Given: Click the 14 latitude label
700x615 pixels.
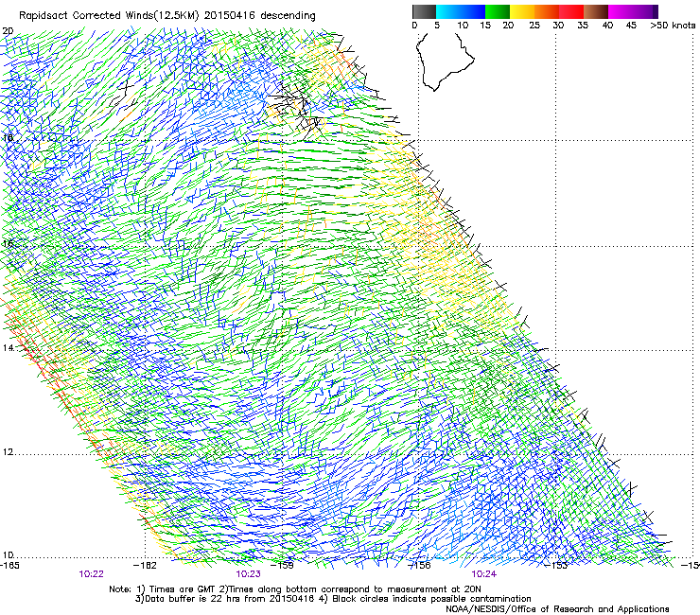Looking at the screenshot, I should click(8, 347).
